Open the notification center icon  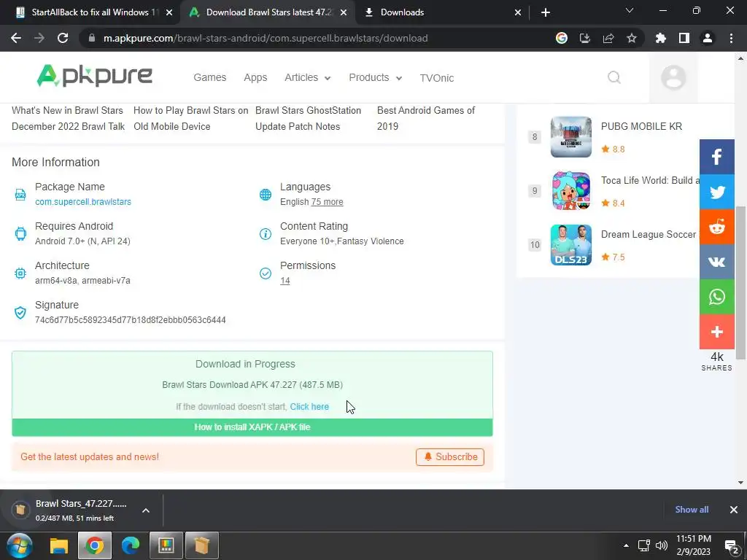coord(732,546)
